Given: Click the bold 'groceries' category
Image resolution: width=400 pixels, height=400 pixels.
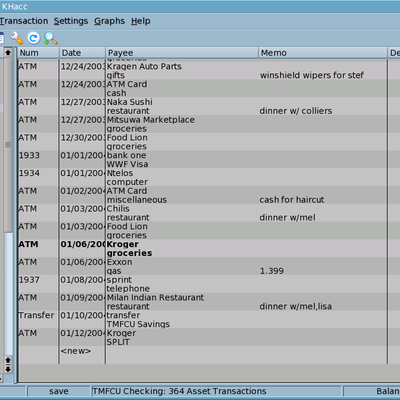Looking at the screenshot, I should [x=129, y=253].
